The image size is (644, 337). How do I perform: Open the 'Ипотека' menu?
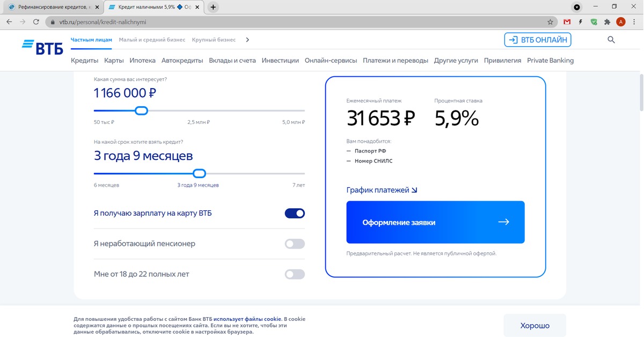(142, 61)
